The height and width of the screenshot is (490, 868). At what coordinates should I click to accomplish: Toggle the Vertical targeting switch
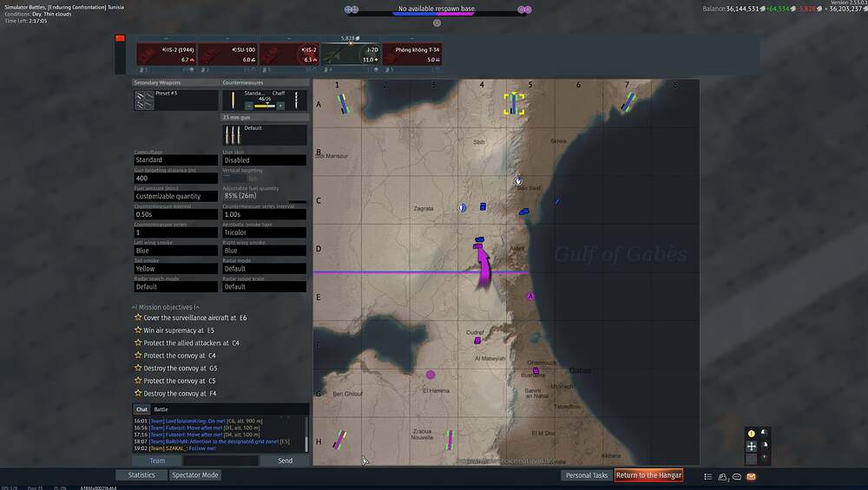pos(234,179)
